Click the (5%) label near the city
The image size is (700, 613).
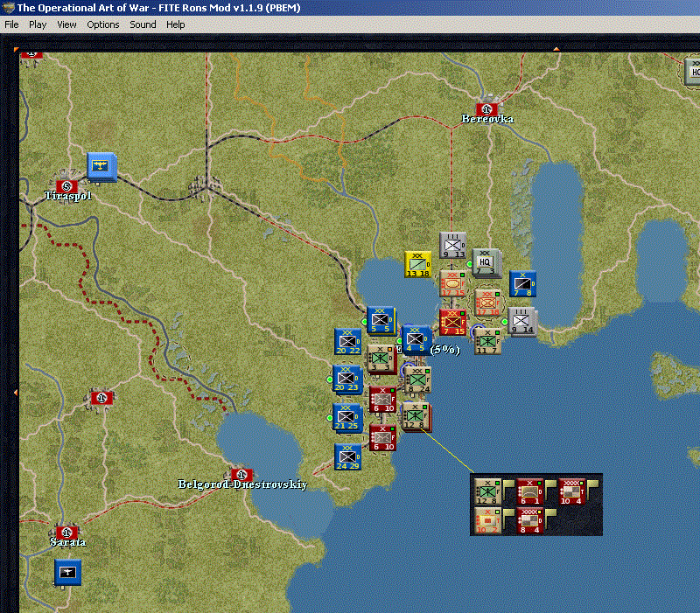click(445, 349)
